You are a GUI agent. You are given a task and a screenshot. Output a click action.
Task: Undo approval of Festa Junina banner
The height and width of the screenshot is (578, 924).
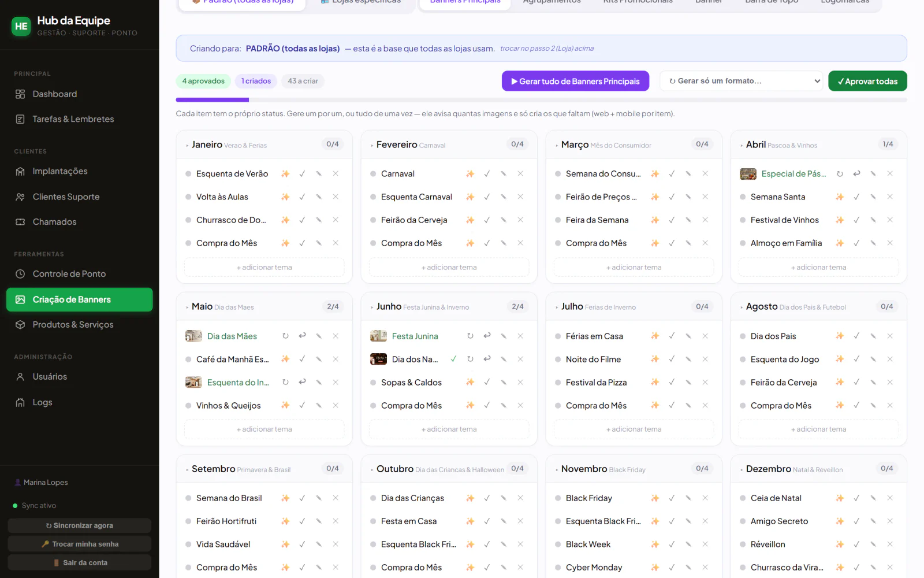(x=487, y=336)
